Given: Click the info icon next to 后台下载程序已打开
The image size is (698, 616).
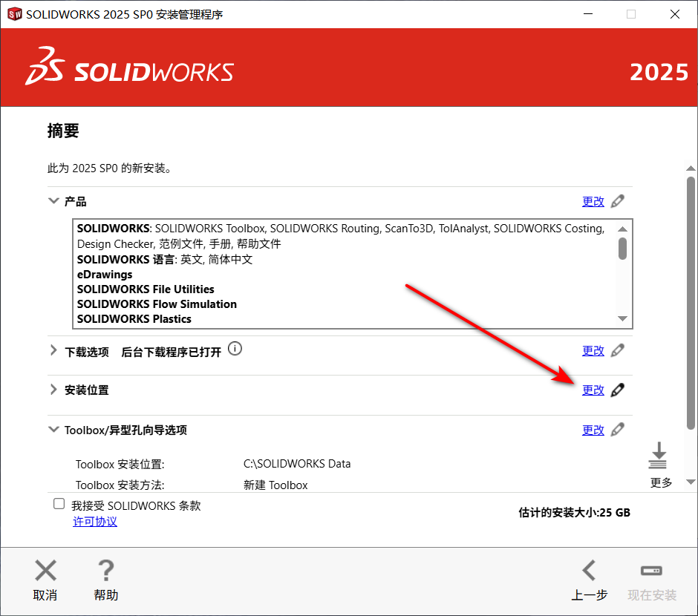Looking at the screenshot, I should point(235,349).
